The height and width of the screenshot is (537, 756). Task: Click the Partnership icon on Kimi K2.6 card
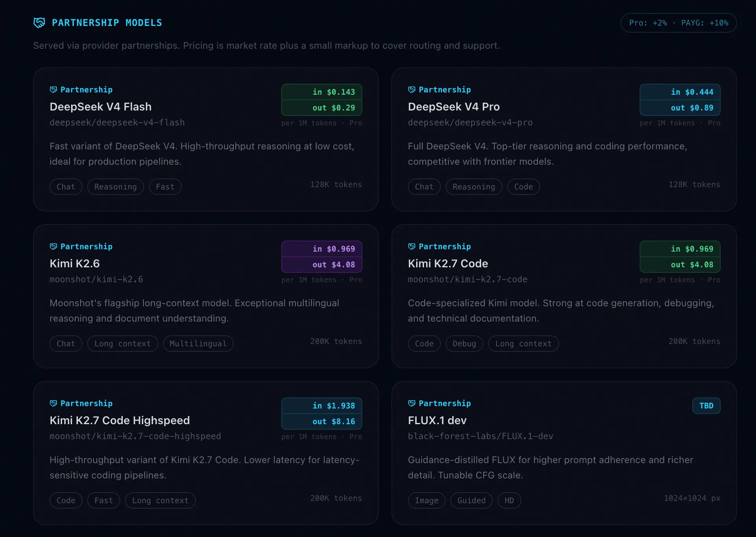click(53, 246)
